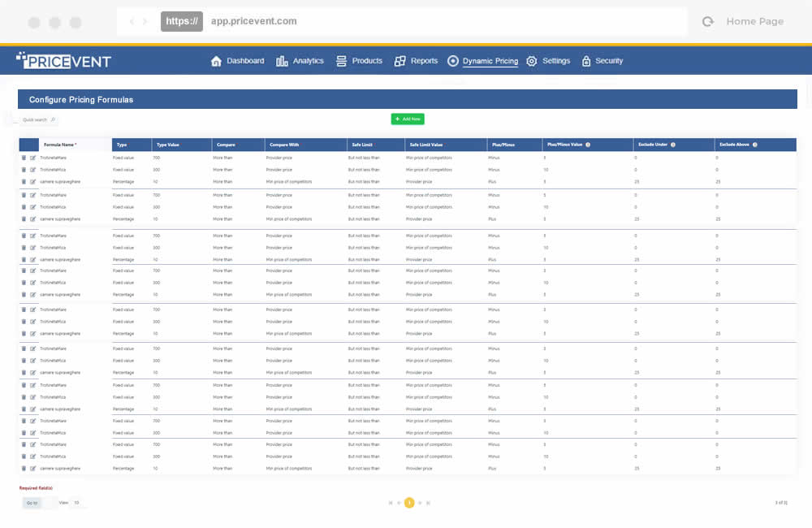Sort by the Plus/Minus Value column header
The width and height of the screenshot is (812, 528).
588,145
